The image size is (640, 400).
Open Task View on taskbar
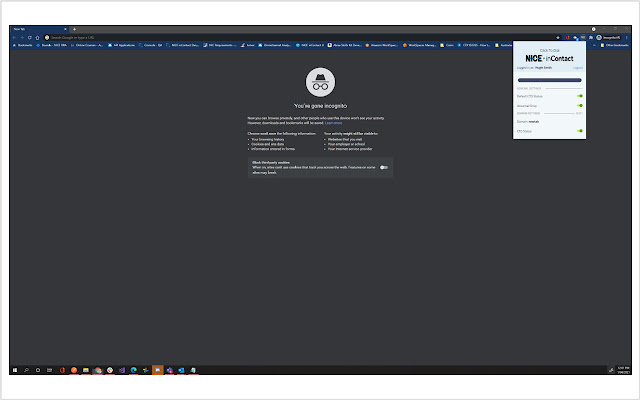49,370
